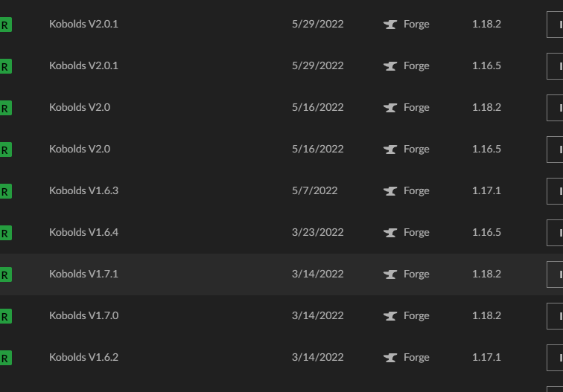
Task: Click install button for Kobolds V2.0 version 1.18.2
Action: [x=555, y=108]
